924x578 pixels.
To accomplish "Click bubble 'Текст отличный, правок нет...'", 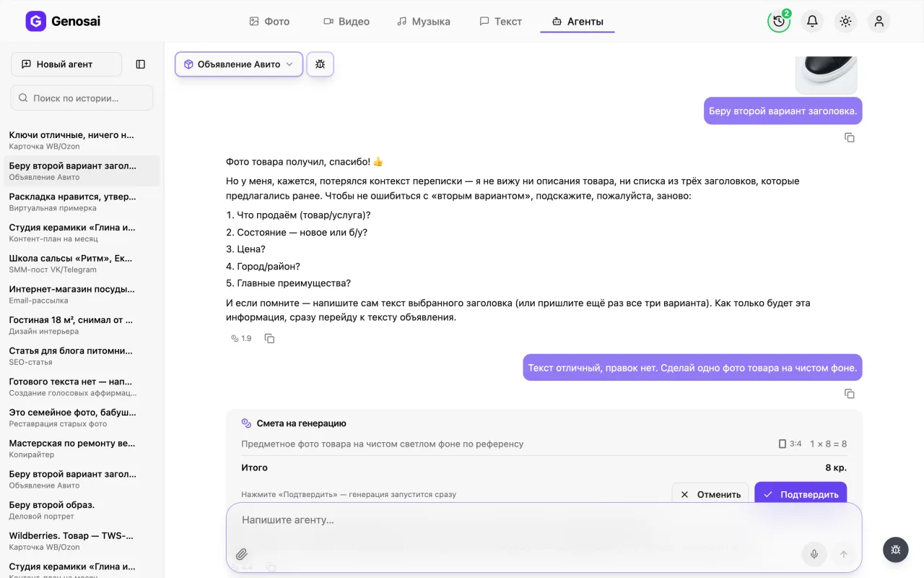I will tap(692, 368).
